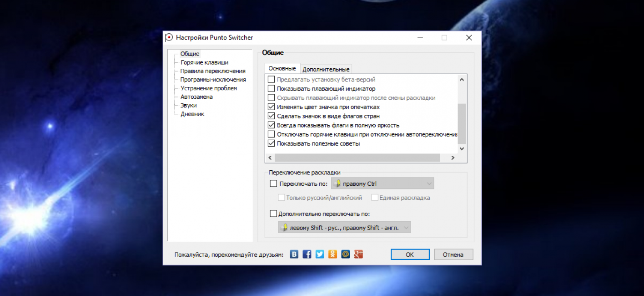The image size is (644, 296).
Task: Share via the Facebook icon
Action: click(x=307, y=254)
